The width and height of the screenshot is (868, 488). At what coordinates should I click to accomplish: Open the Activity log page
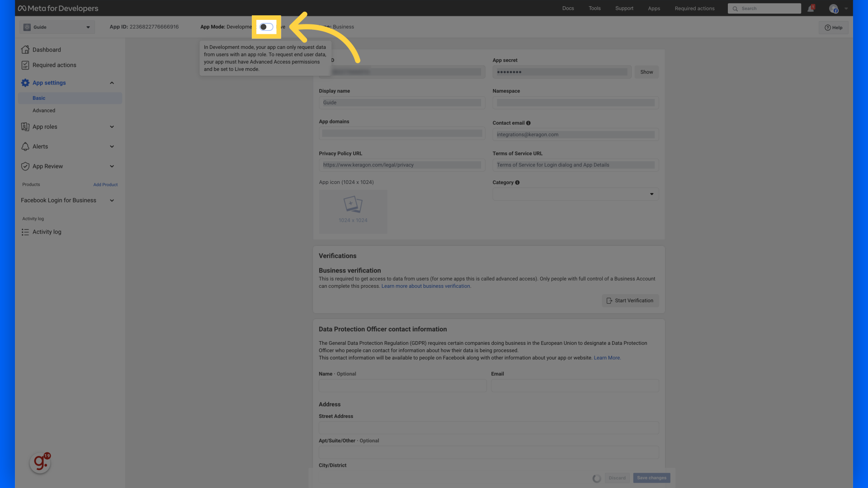[47, 232]
